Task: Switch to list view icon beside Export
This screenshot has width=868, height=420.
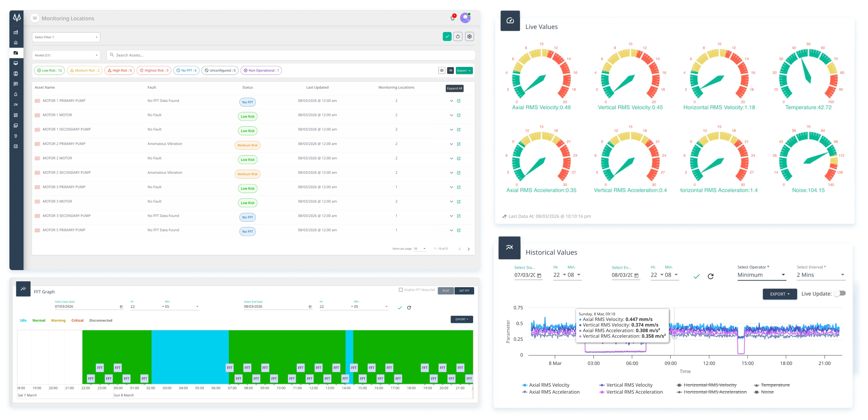Action: point(450,71)
